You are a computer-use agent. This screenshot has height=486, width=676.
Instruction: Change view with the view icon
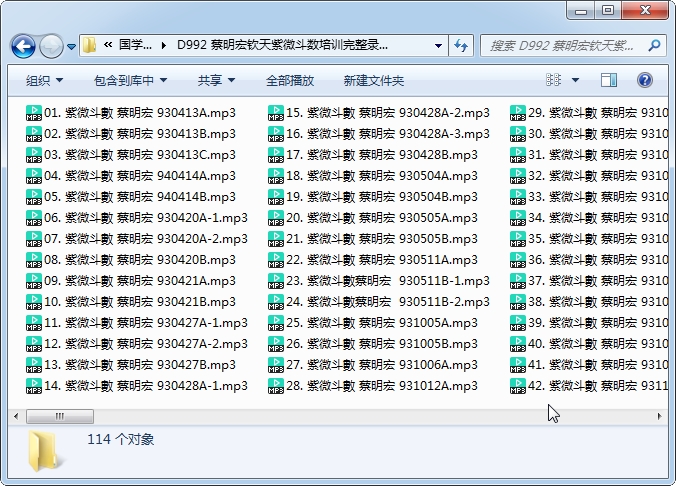553,80
